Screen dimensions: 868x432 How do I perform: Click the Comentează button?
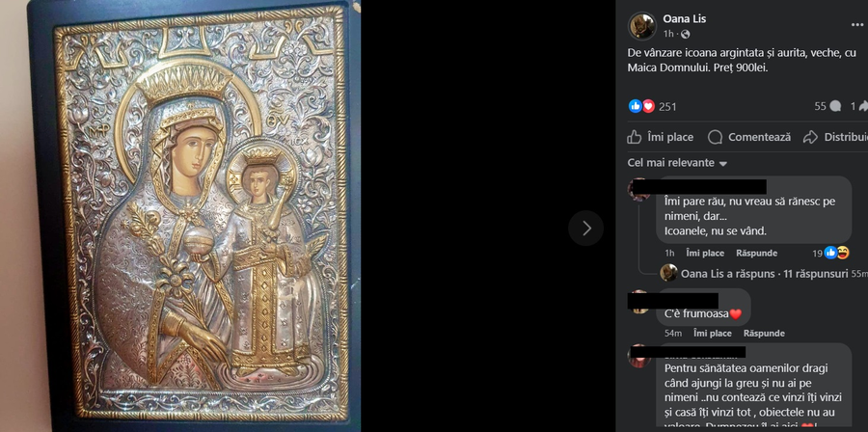coord(749,137)
